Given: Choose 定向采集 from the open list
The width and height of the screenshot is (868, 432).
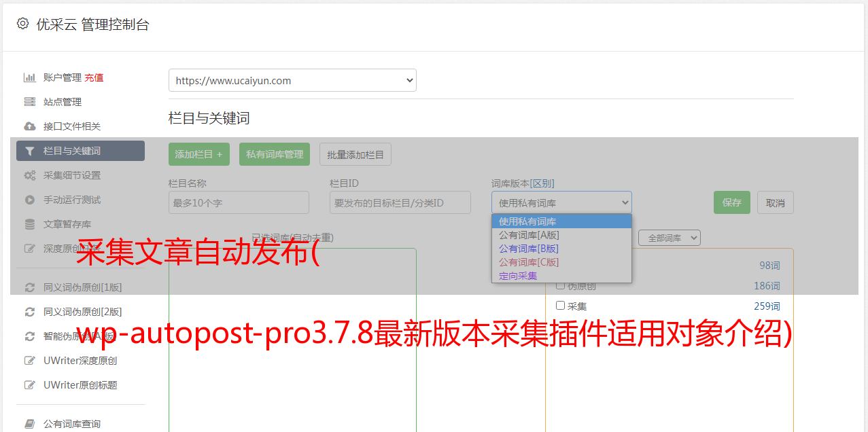Looking at the screenshot, I should coord(561,276).
